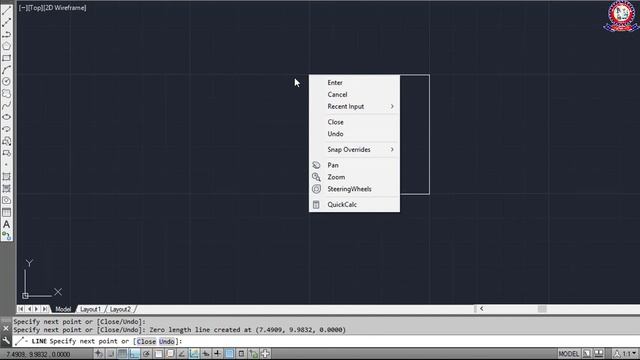This screenshot has height=360, width=640.
Task: Switch to the Layout1 tab
Action: coord(90,309)
